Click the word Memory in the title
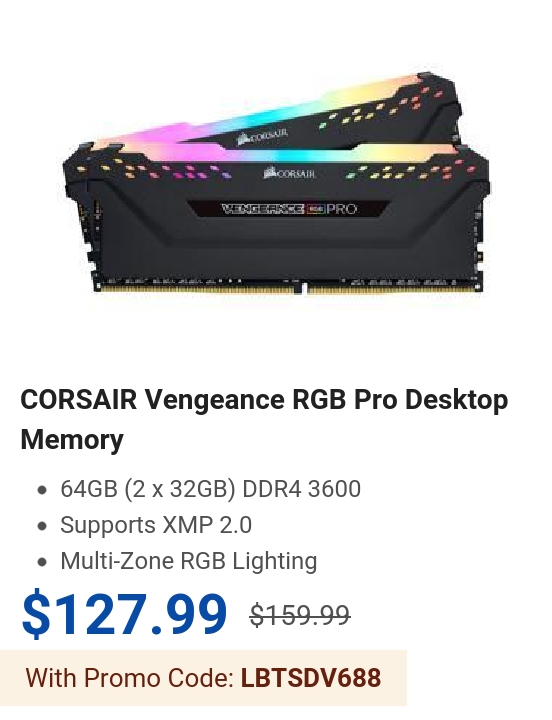This screenshot has height=720, width=552. coord(72,439)
